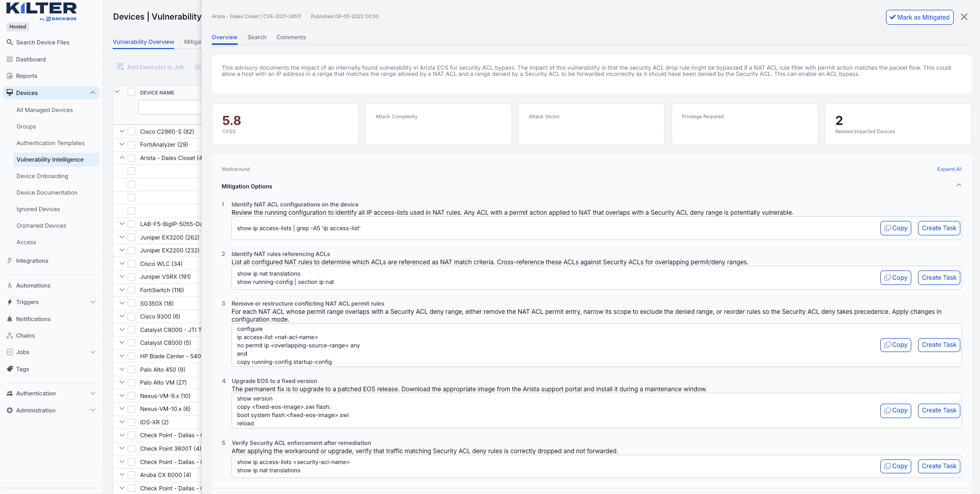Close the vulnerability details panel
Screen dimensions: 980x494
pos(964,17)
